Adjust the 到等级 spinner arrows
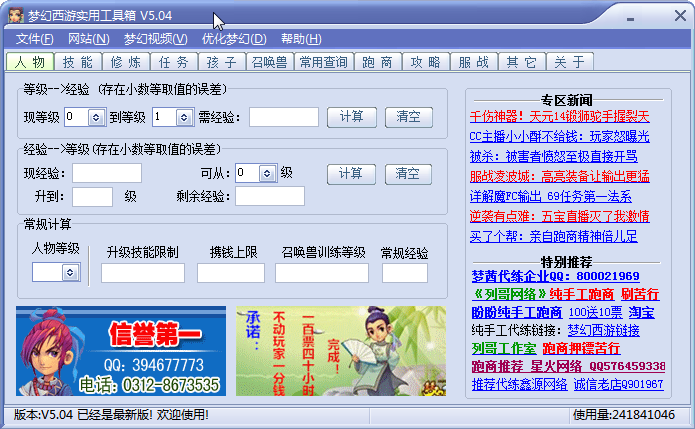The width and height of the screenshot is (695, 429). point(184,117)
